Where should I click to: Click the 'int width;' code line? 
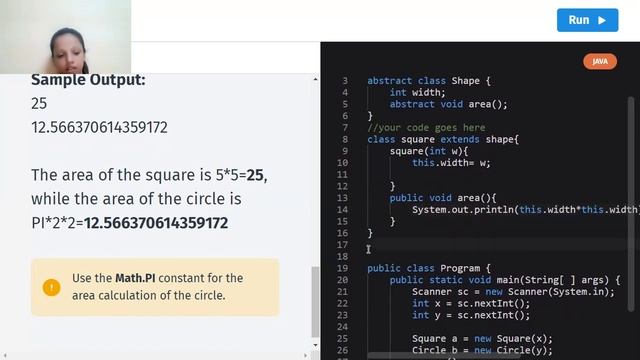417,93
